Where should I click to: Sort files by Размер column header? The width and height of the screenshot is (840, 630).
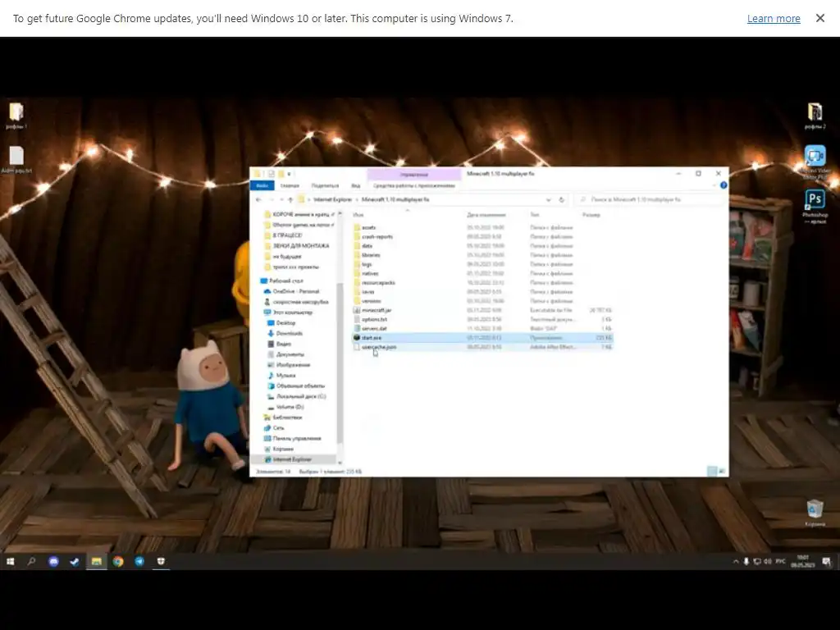coord(591,215)
